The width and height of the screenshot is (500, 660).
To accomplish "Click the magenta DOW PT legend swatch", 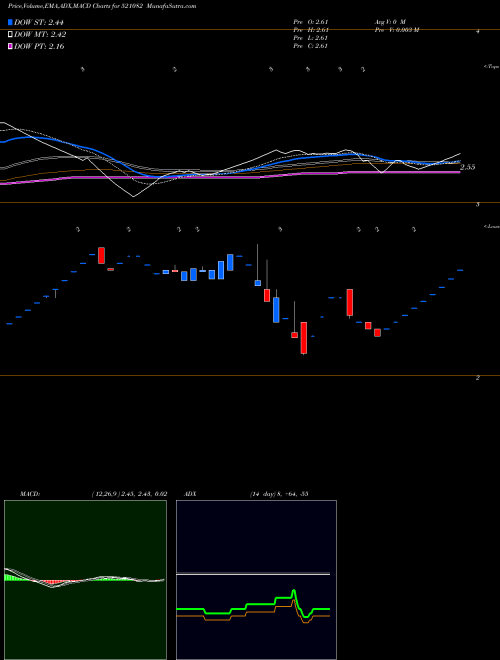I will click(x=11, y=46).
